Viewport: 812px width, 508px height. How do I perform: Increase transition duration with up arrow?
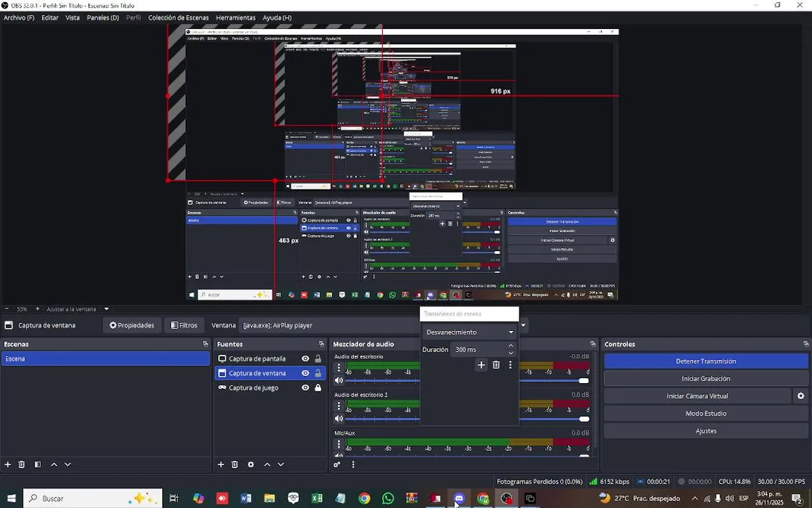point(510,346)
